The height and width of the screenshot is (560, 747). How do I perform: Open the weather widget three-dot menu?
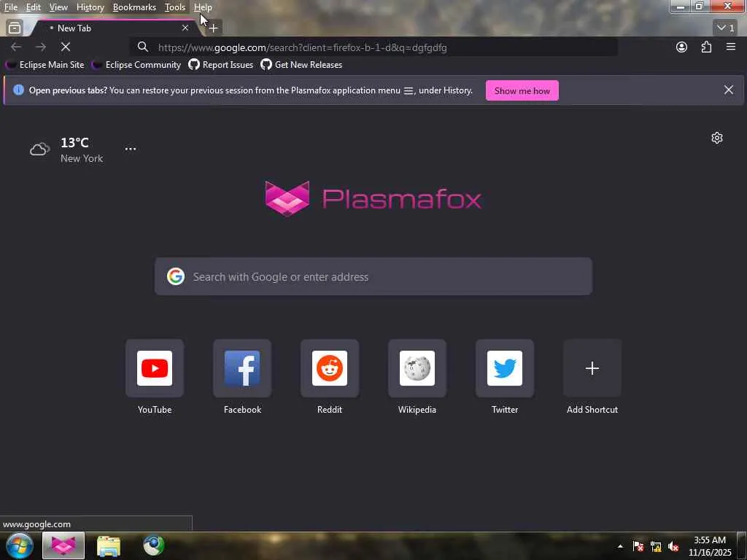(x=131, y=149)
